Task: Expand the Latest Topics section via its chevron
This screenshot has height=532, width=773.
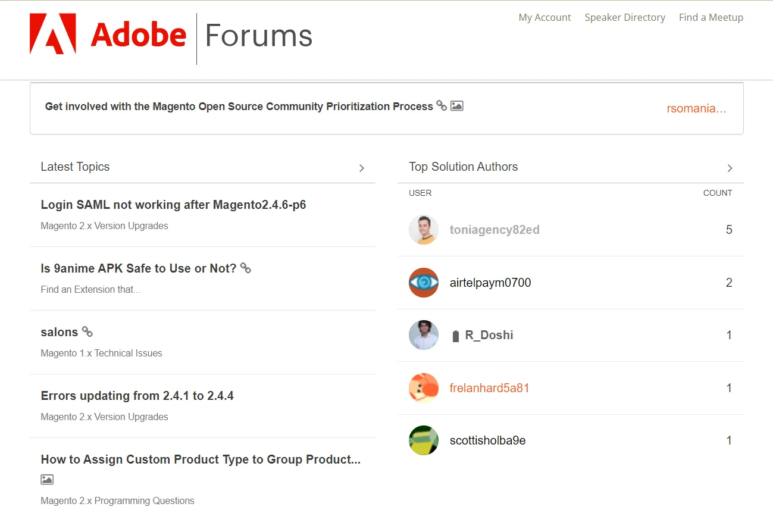Action: coord(361,168)
